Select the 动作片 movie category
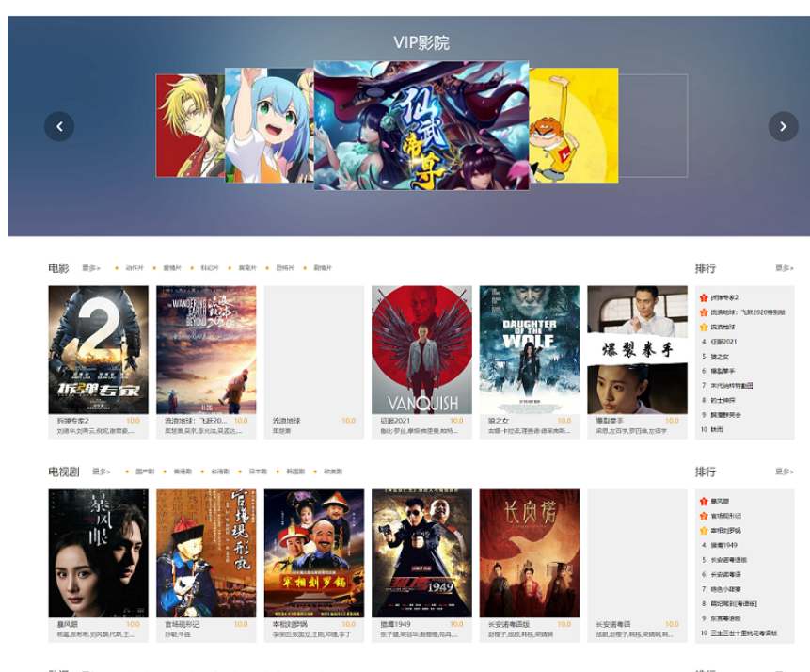This screenshot has width=810, height=672. 135,268
